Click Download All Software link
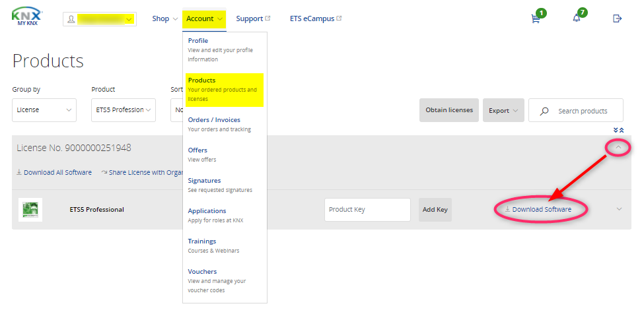Image resolution: width=644 pixels, height=316 pixels. [x=54, y=173]
